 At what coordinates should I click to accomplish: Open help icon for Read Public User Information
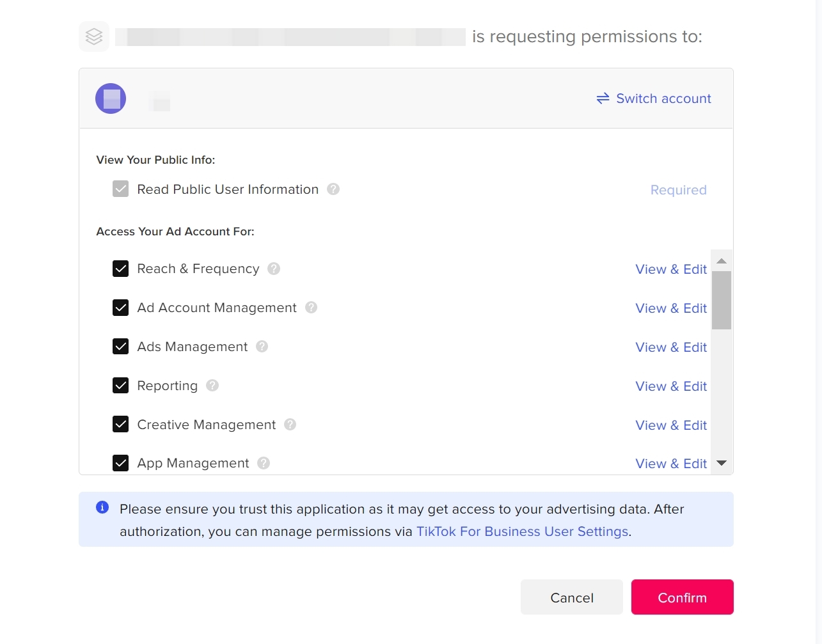(x=333, y=189)
